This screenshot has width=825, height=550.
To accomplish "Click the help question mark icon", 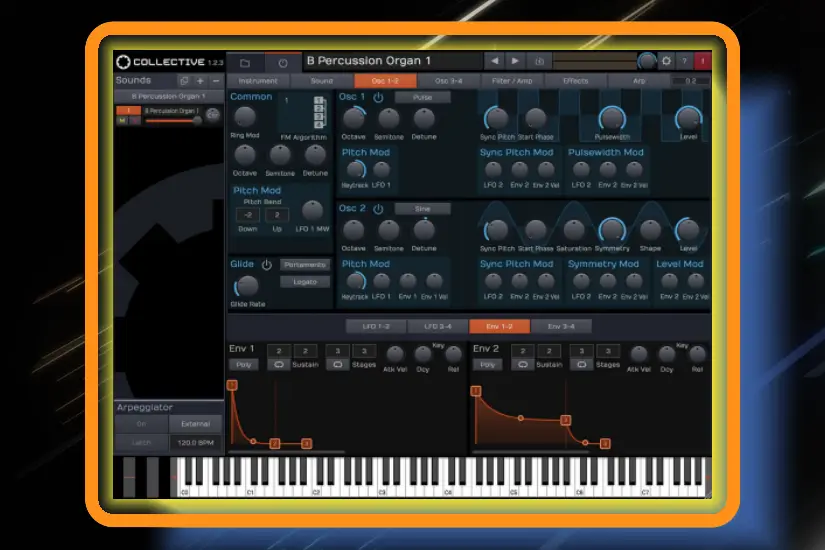I will coord(685,62).
